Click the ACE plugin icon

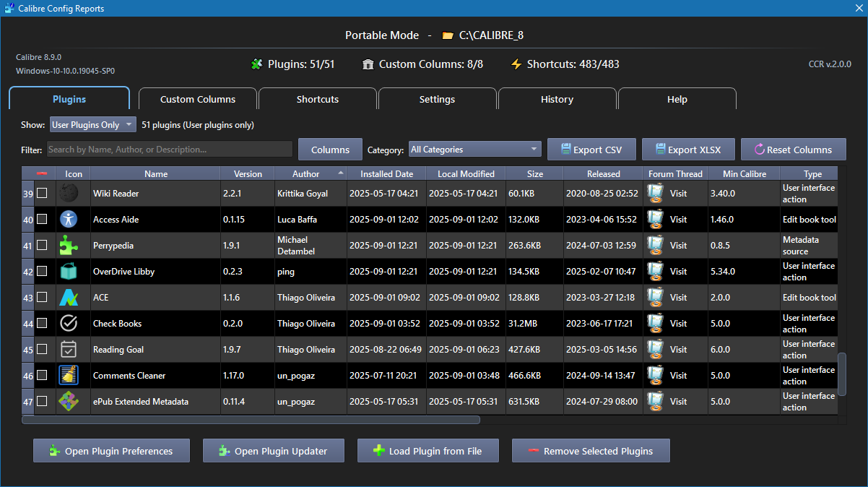coord(69,298)
